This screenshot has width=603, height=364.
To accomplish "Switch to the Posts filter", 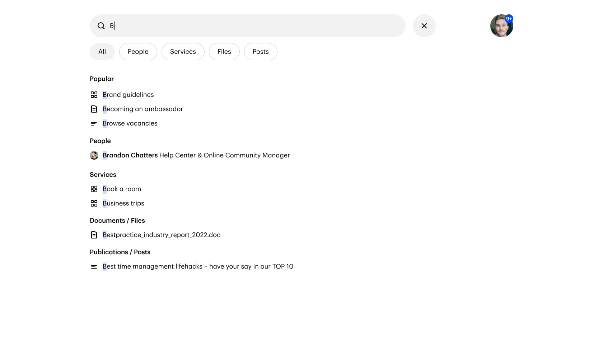I will [261, 52].
